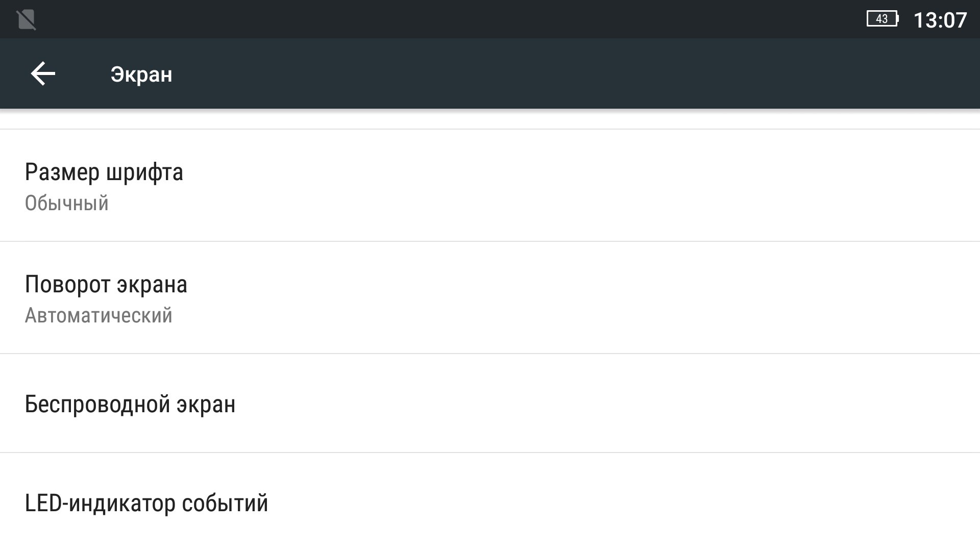Tap the back arrow in header
980x551 pixels.
coord(43,74)
